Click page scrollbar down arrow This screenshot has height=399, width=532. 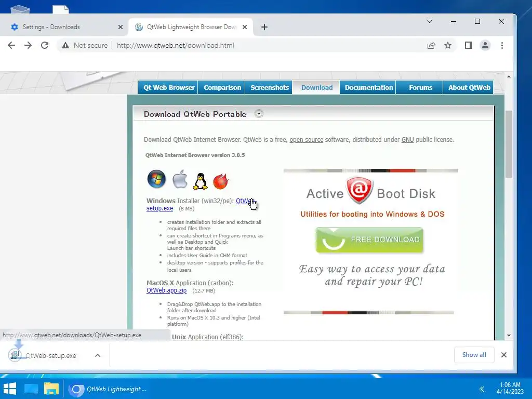[509, 336]
